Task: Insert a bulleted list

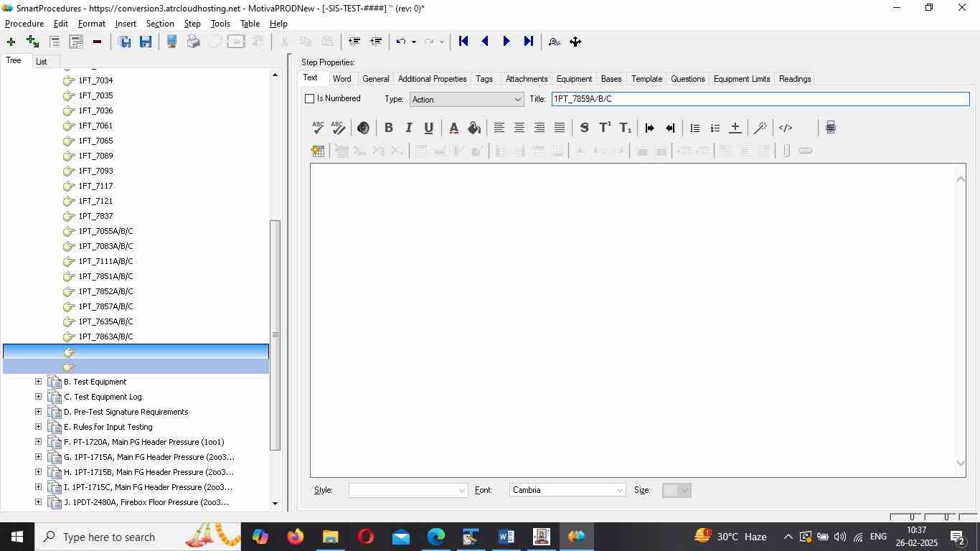Action: (x=694, y=128)
